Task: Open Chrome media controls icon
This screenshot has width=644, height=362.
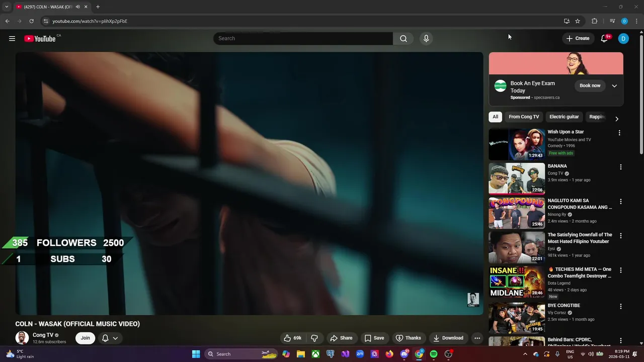Action: pyautogui.click(x=612, y=21)
